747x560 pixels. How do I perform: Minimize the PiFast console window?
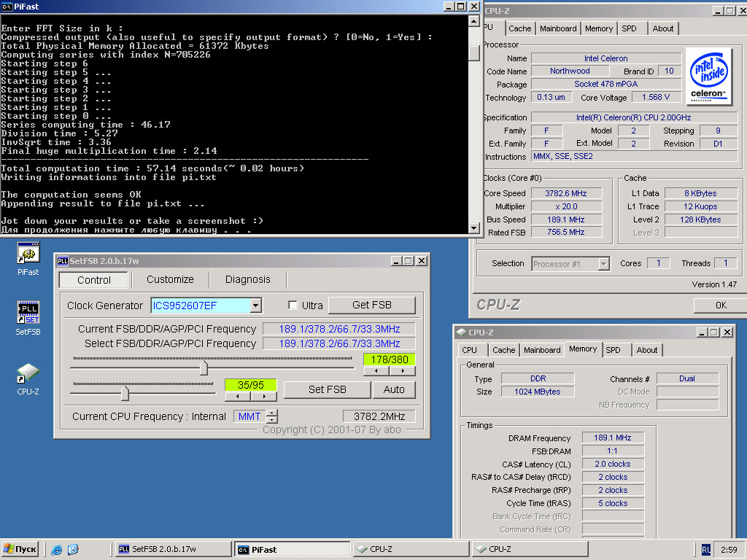449,7
